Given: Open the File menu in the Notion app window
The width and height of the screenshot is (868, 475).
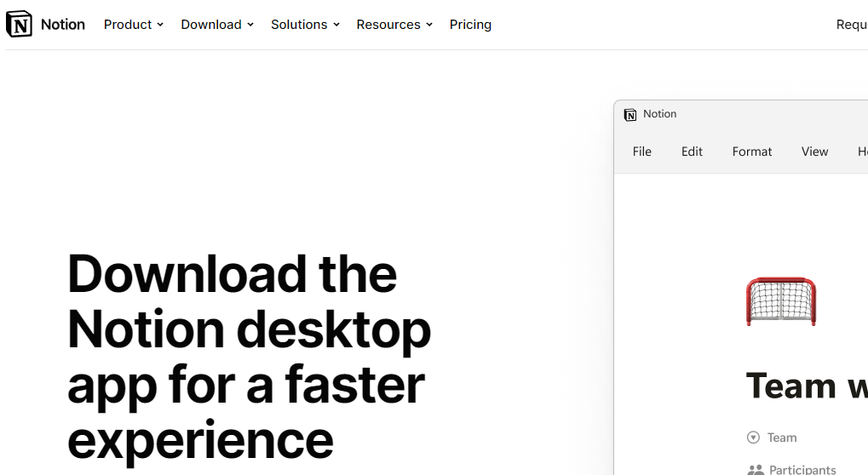Looking at the screenshot, I should [x=642, y=152].
